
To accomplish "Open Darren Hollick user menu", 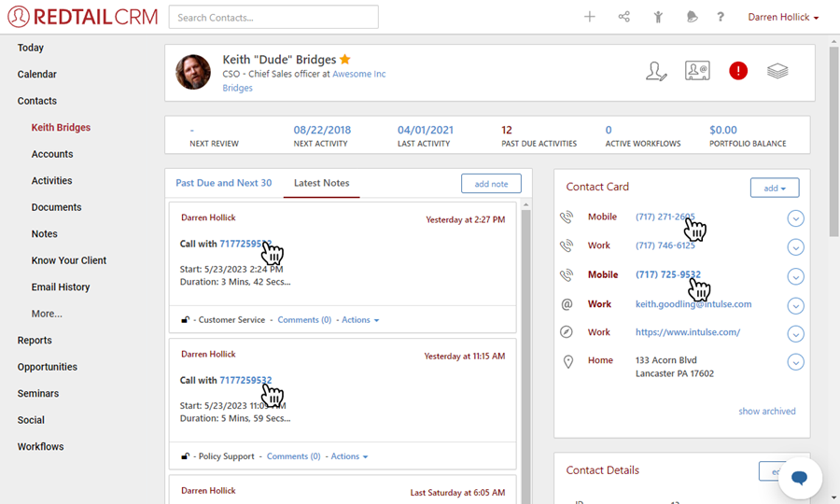I will (x=783, y=17).
